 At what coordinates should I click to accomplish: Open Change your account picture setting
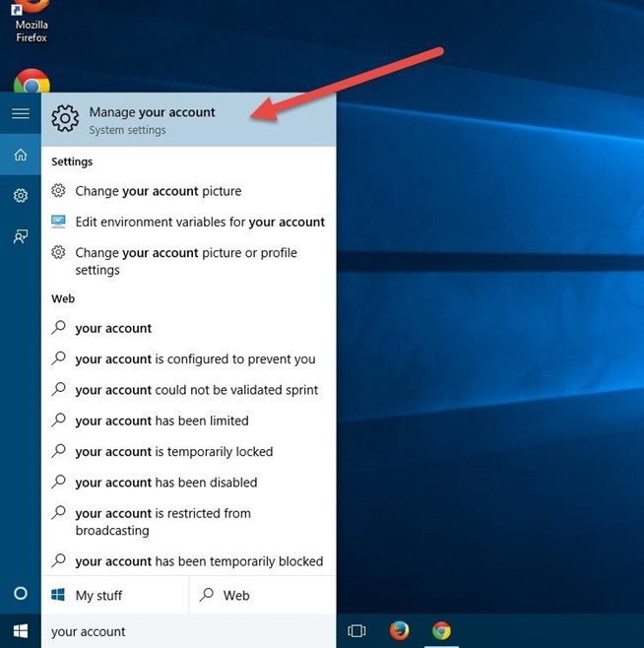pos(158,191)
